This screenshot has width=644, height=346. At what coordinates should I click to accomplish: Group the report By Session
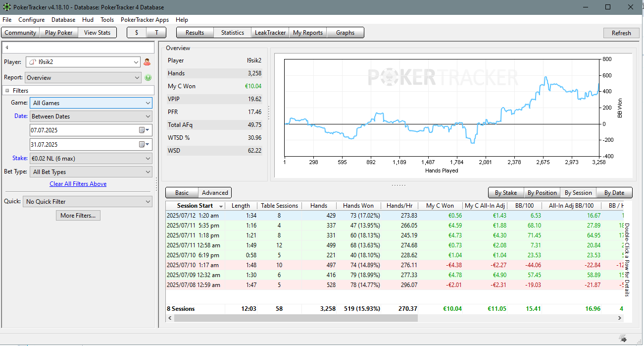click(x=578, y=193)
